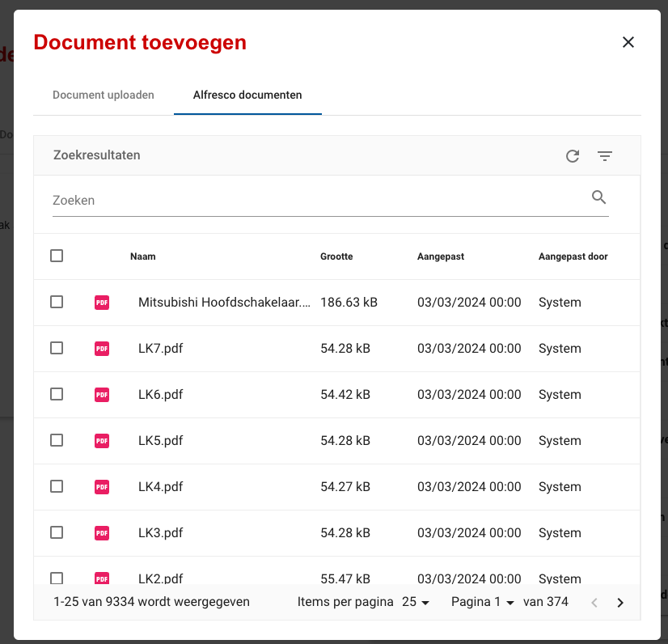The height and width of the screenshot is (644, 668).
Task: Sort by the Naam column header
Action: coord(142,256)
